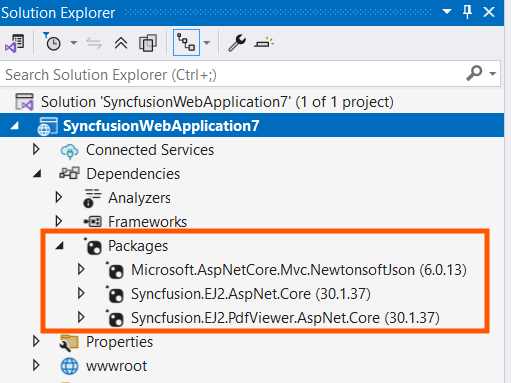Click the web project globe icon
The image size is (511, 383).
(x=47, y=126)
